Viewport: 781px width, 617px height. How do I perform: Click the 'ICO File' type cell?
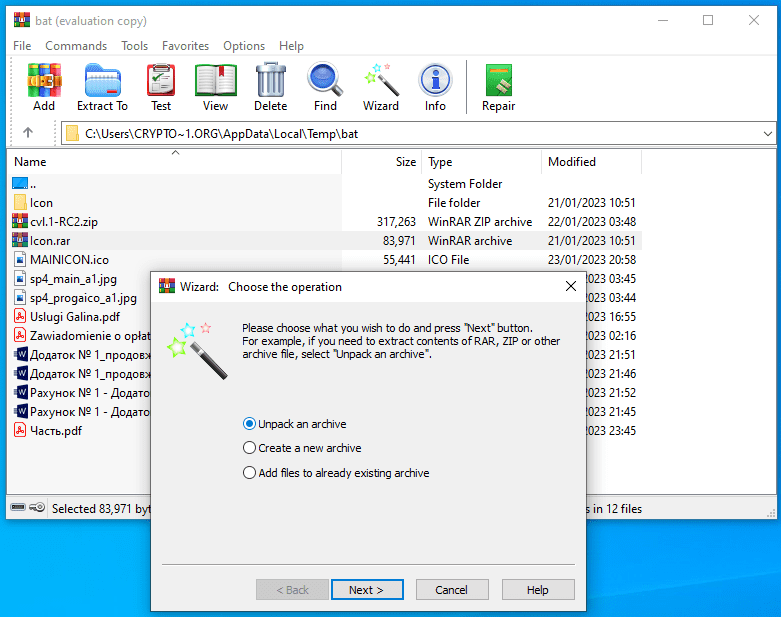(x=448, y=259)
